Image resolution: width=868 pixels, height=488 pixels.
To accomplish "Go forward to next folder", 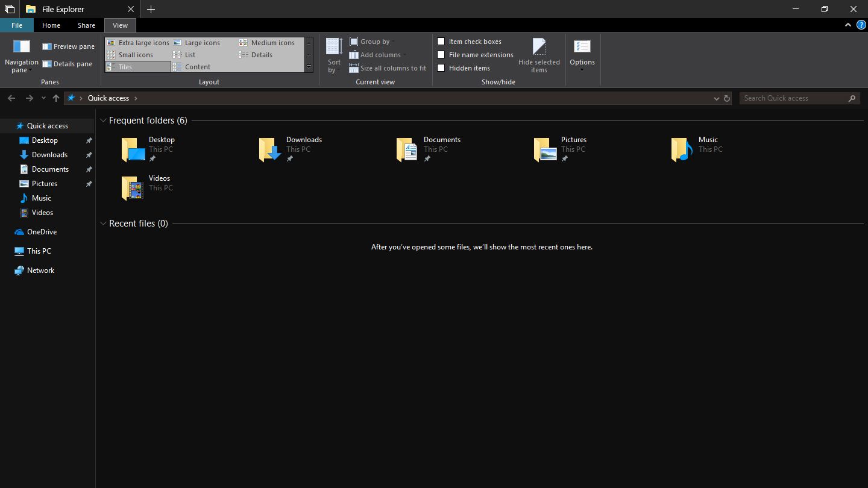I will [29, 98].
